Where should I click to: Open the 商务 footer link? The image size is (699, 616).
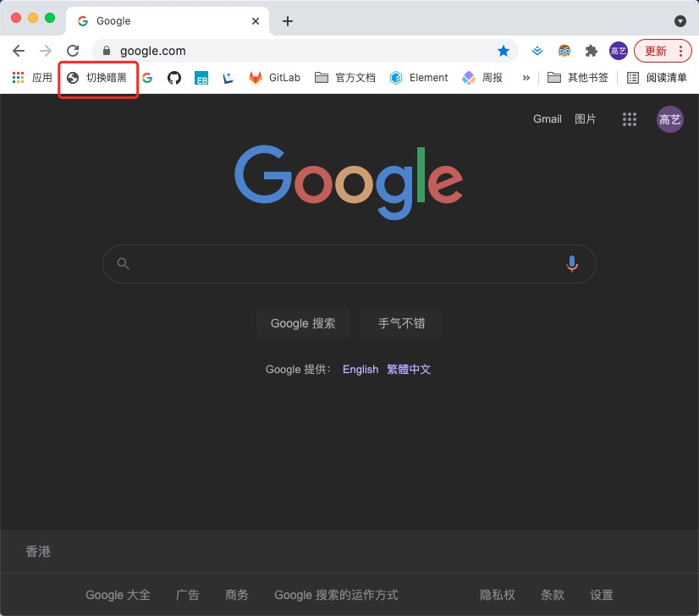pyautogui.click(x=236, y=595)
